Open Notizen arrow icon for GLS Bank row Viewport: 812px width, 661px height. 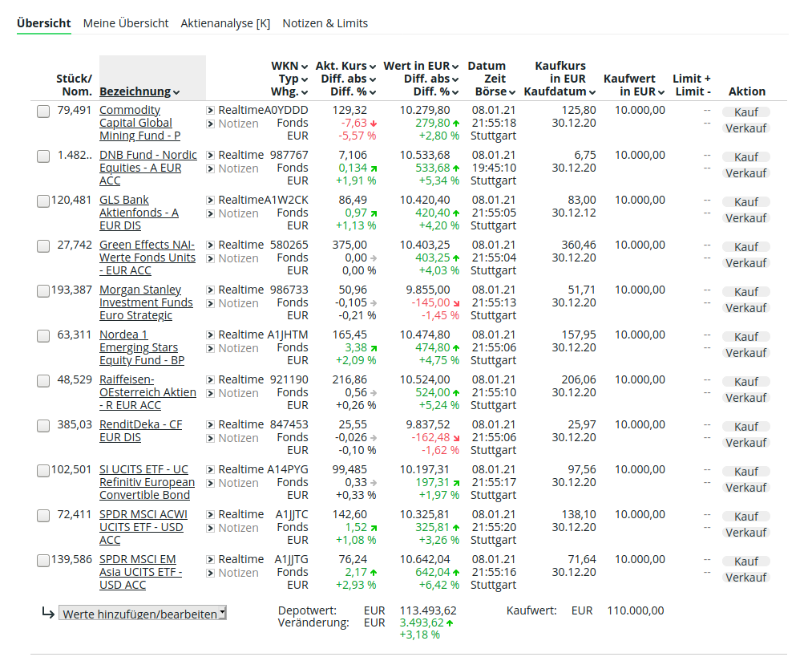210,213
